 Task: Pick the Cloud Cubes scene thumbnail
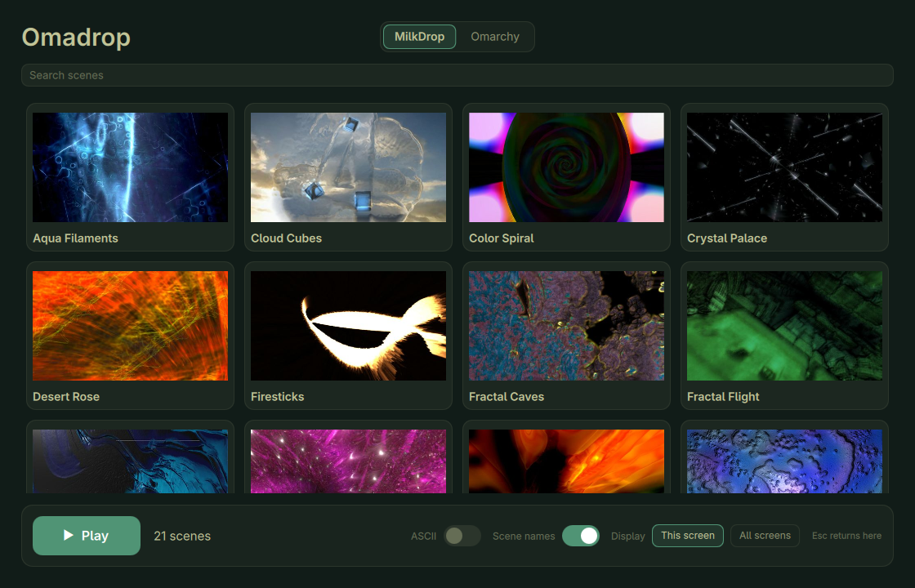coord(348,167)
